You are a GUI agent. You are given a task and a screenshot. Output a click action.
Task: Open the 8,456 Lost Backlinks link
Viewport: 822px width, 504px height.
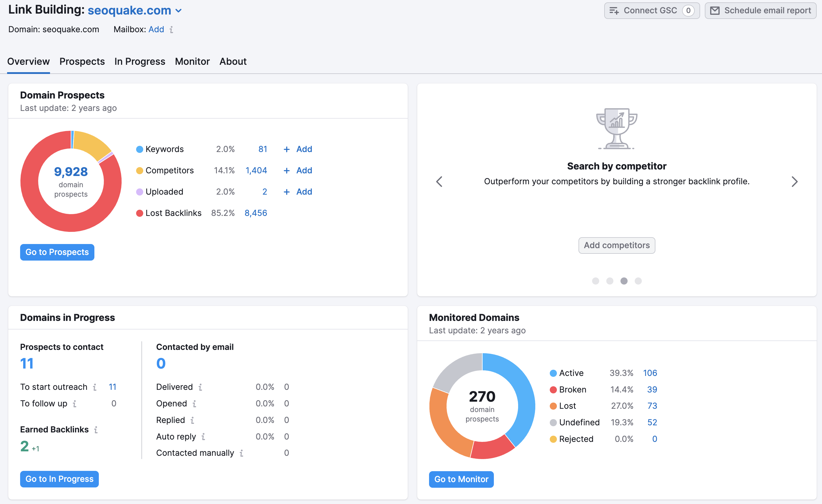coord(256,213)
